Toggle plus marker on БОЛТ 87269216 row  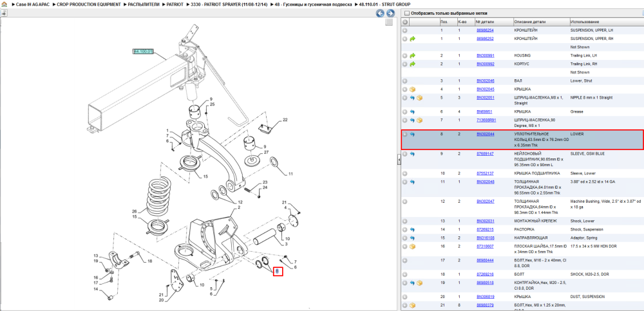click(405, 274)
